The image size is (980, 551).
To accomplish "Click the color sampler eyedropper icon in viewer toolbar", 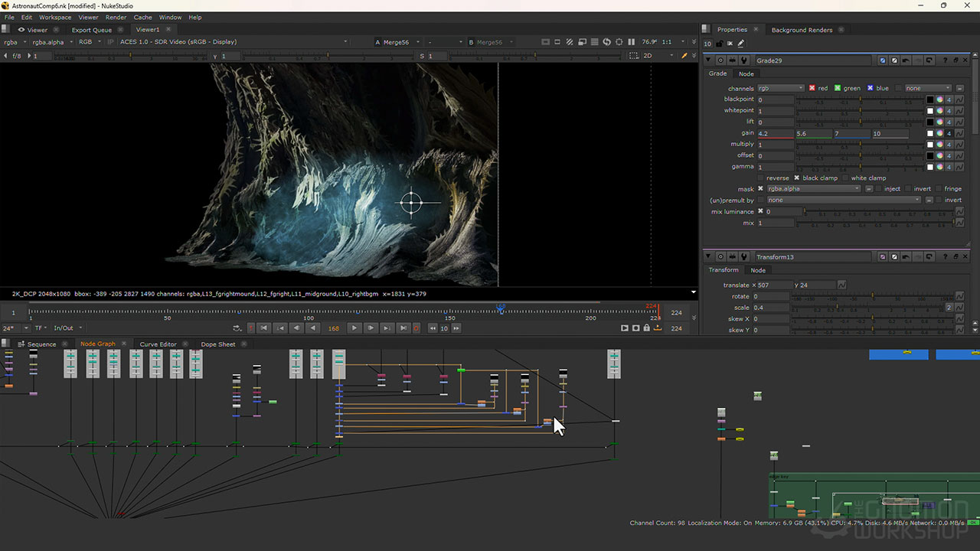I will tap(684, 56).
